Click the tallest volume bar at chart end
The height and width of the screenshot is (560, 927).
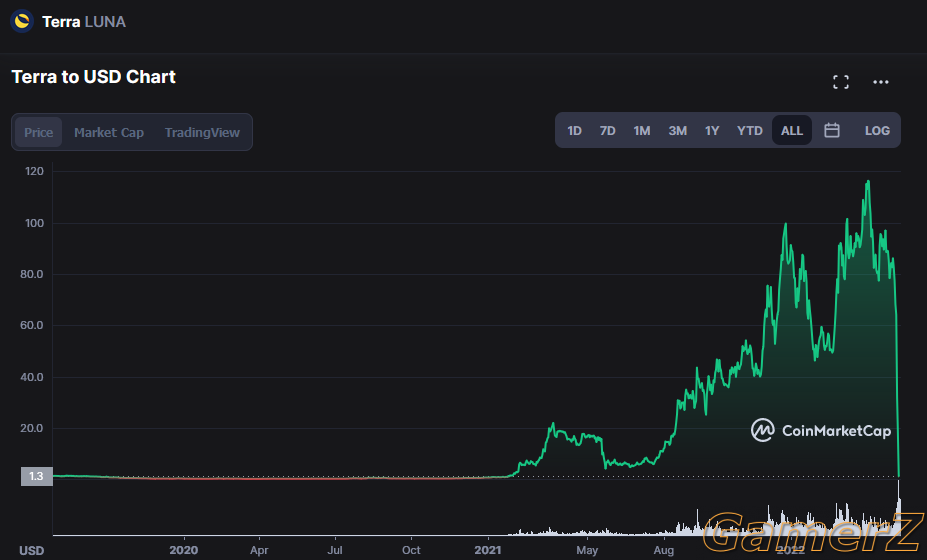[x=899, y=507]
